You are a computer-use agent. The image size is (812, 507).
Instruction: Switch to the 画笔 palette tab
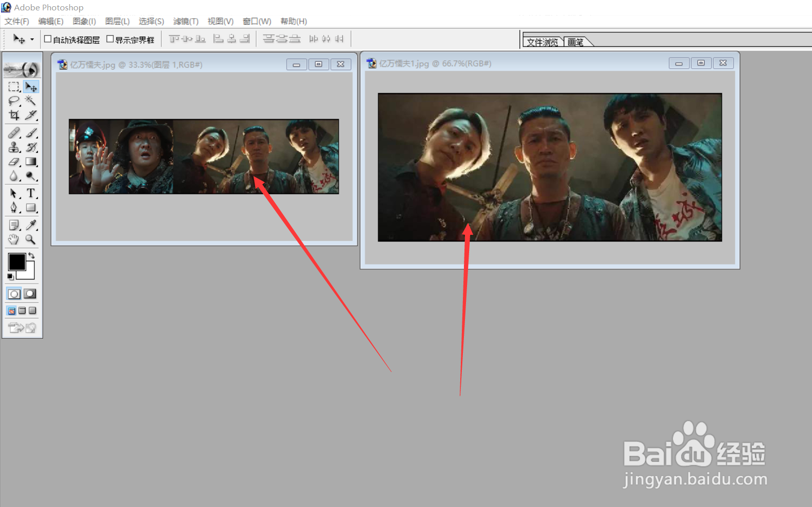[x=576, y=42]
